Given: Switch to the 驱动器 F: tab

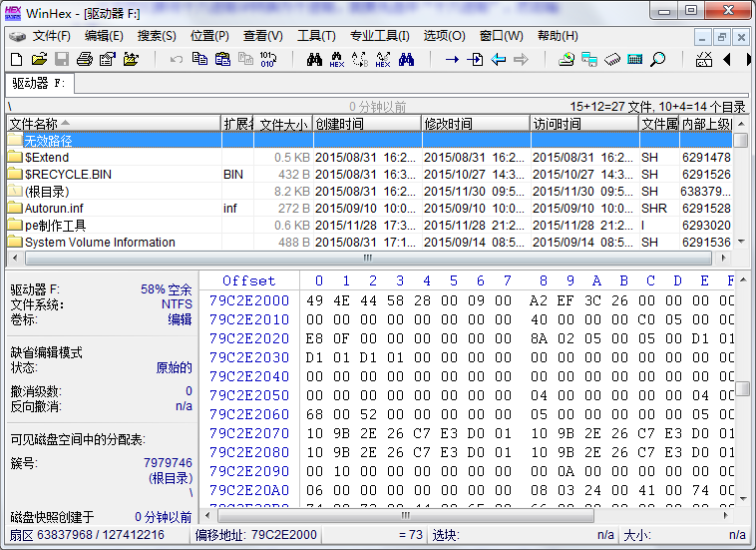Looking at the screenshot, I should (38, 83).
